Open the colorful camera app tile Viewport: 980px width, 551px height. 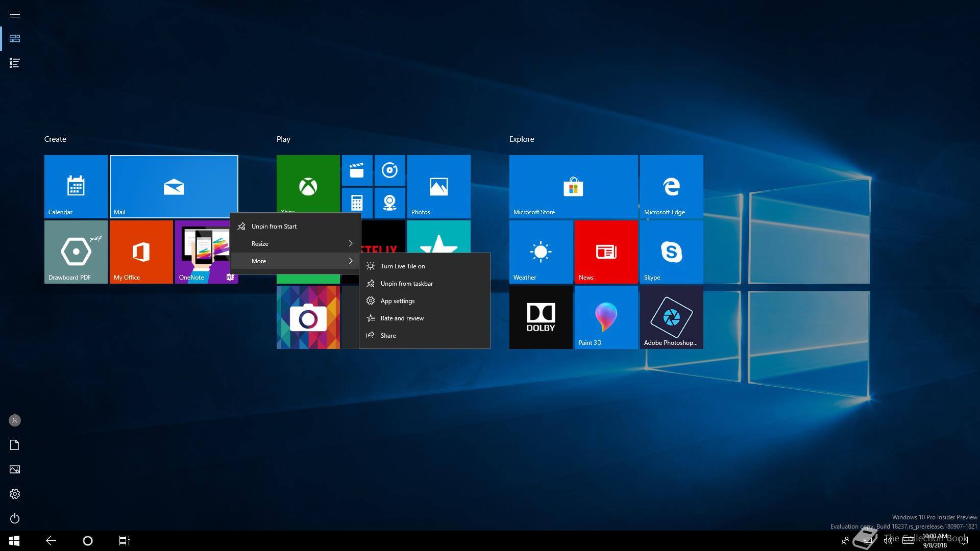point(308,317)
